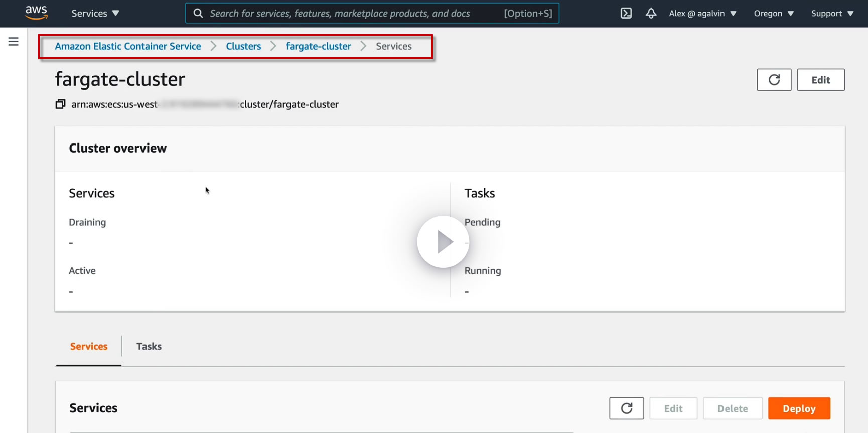Viewport: 868px width, 433px height.
Task: Click the Services heading beside Deploy
Action: point(93,408)
